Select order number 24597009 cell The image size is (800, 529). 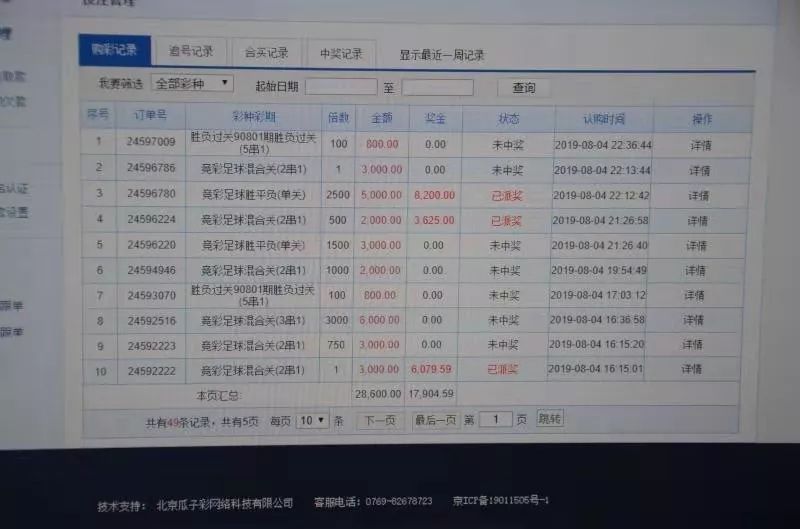[151, 141]
